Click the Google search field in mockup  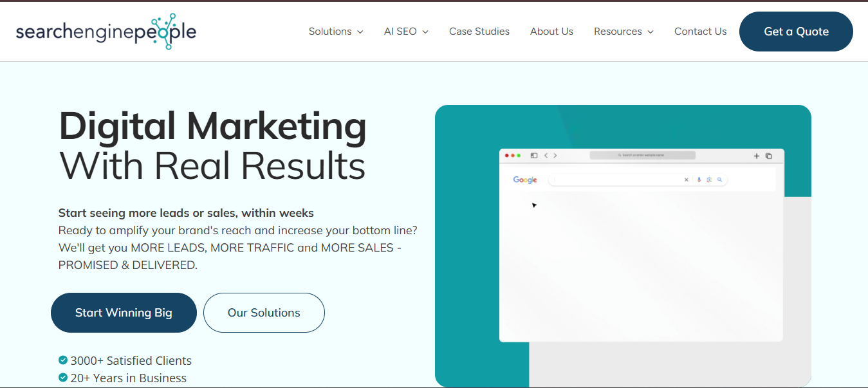[x=638, y=180]
